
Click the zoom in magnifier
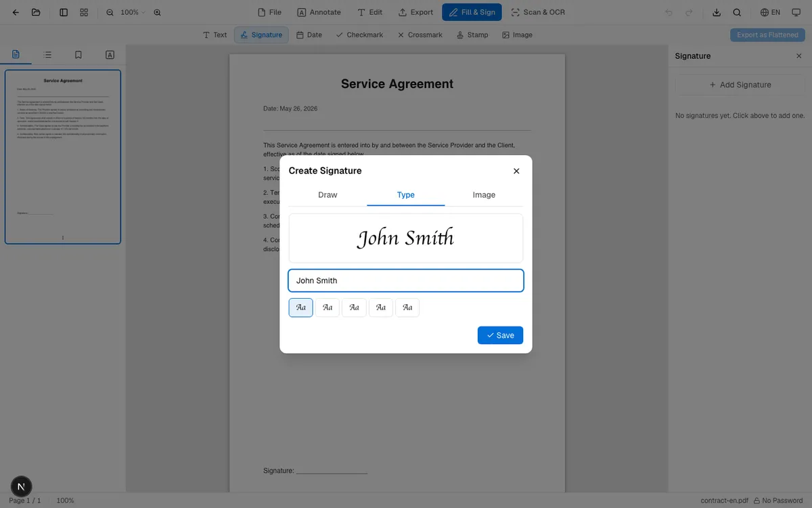pyautogui.click(x=158, y=12)
